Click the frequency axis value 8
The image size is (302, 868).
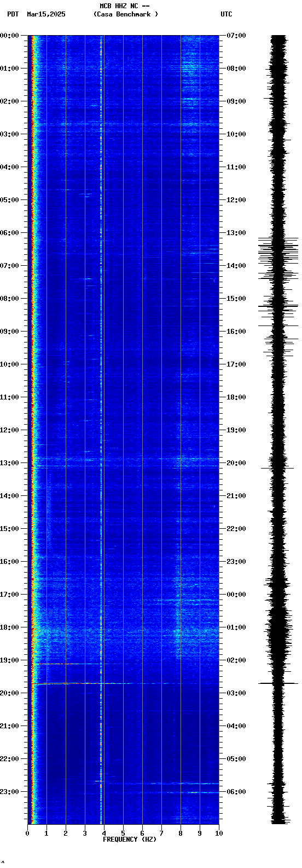(x=181, y=833)
